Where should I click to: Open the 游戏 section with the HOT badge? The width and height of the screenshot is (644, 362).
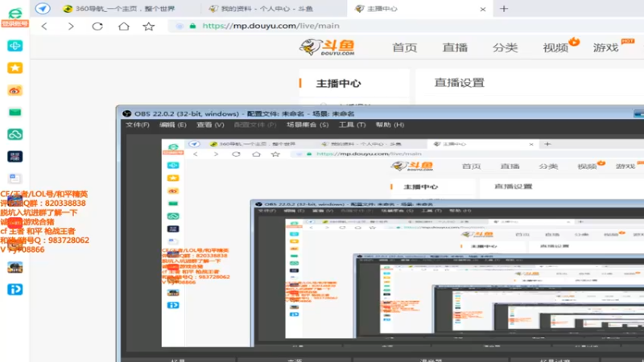(x=606, y=47)
